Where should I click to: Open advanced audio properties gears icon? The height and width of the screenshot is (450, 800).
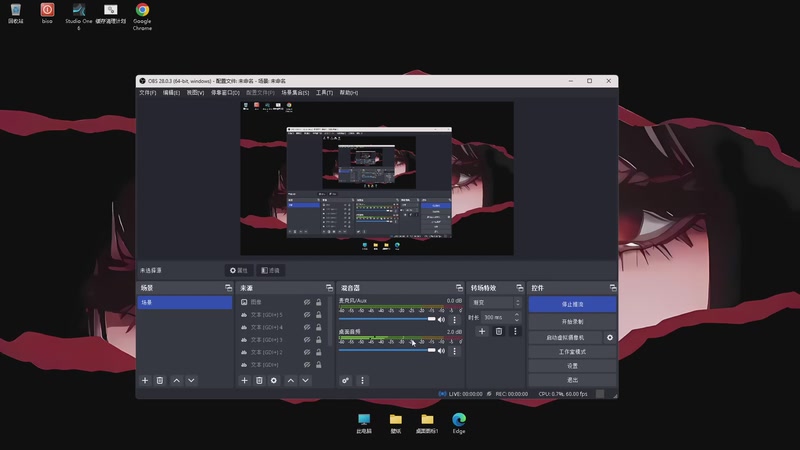[x=345, y=381]
